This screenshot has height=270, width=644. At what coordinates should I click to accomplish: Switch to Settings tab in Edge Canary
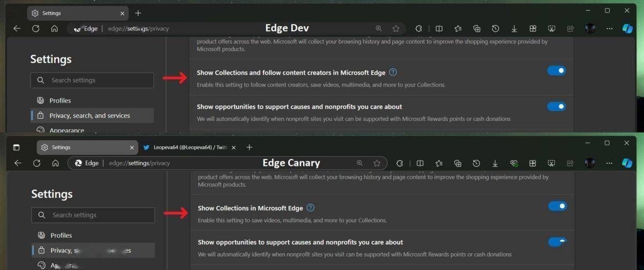tap(87, 147)
